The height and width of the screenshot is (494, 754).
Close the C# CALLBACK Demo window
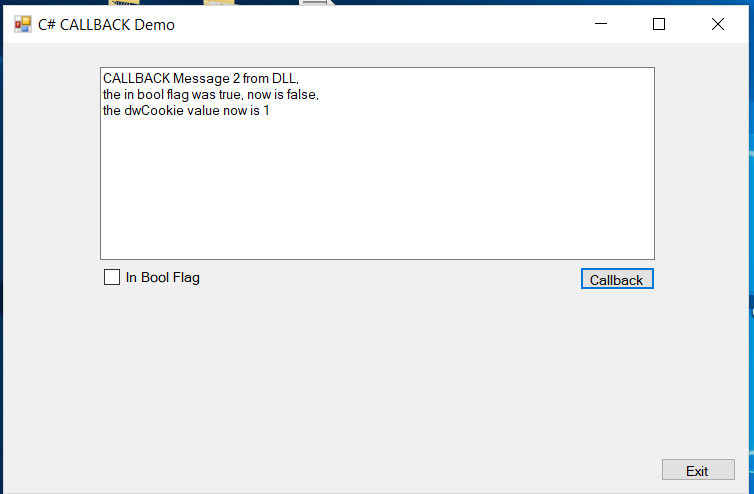coord(717,24)
